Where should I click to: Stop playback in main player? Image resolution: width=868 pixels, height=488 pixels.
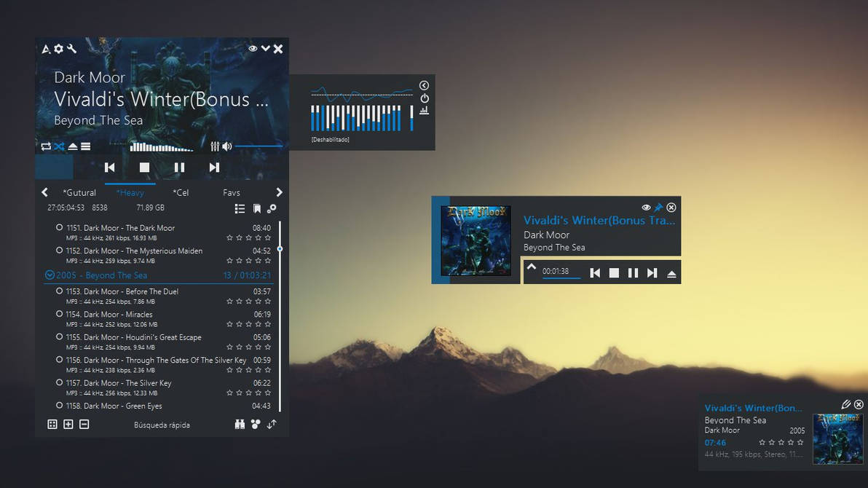click(144, 168)
